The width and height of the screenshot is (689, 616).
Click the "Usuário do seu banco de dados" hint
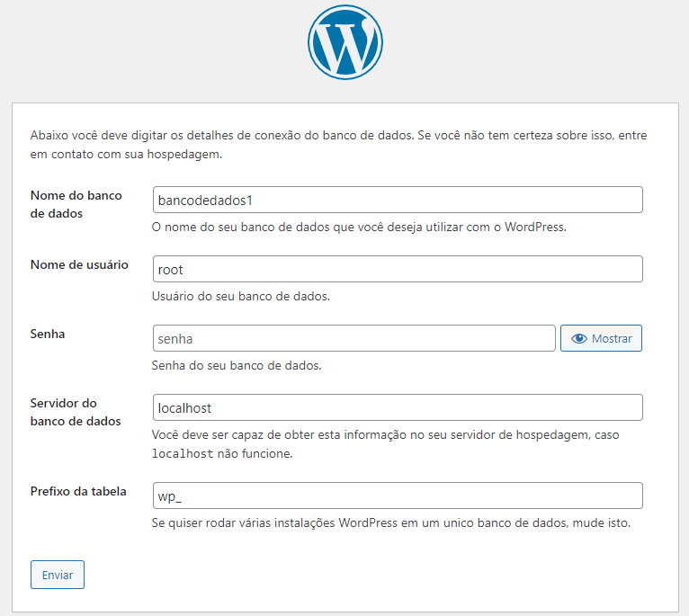click(240, 296)
